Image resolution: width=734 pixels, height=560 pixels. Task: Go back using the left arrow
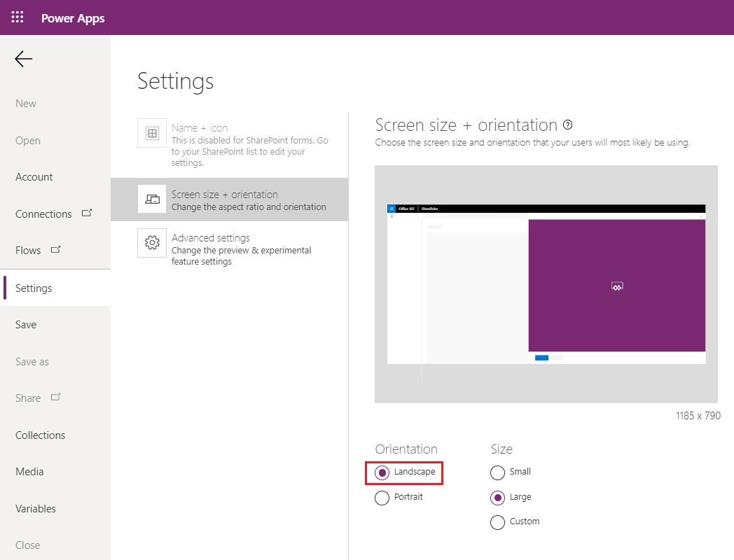pos(23,59)
